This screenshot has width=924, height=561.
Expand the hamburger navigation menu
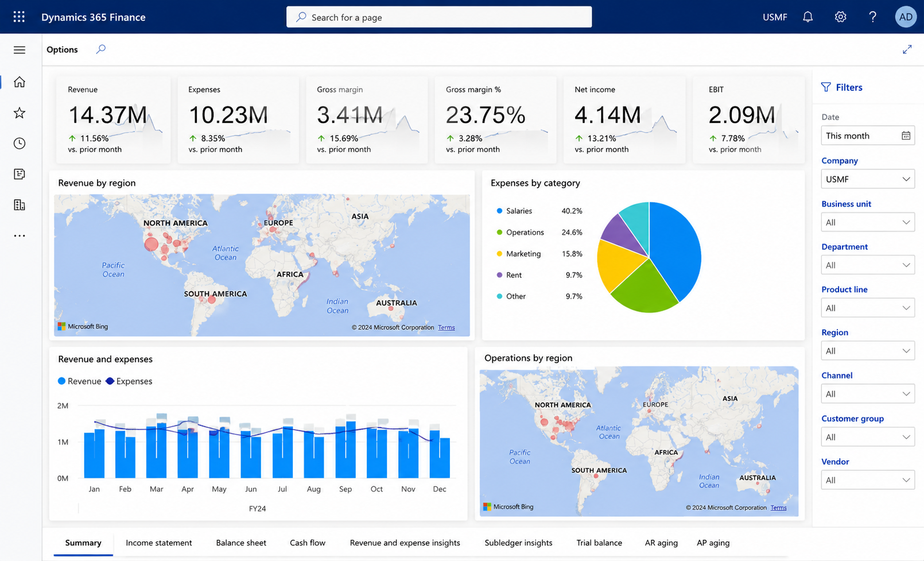20,50
